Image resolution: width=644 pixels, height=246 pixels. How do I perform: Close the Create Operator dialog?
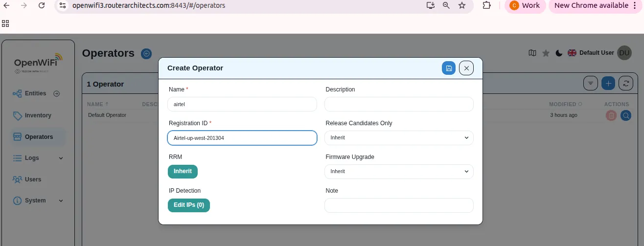[466, 68]
